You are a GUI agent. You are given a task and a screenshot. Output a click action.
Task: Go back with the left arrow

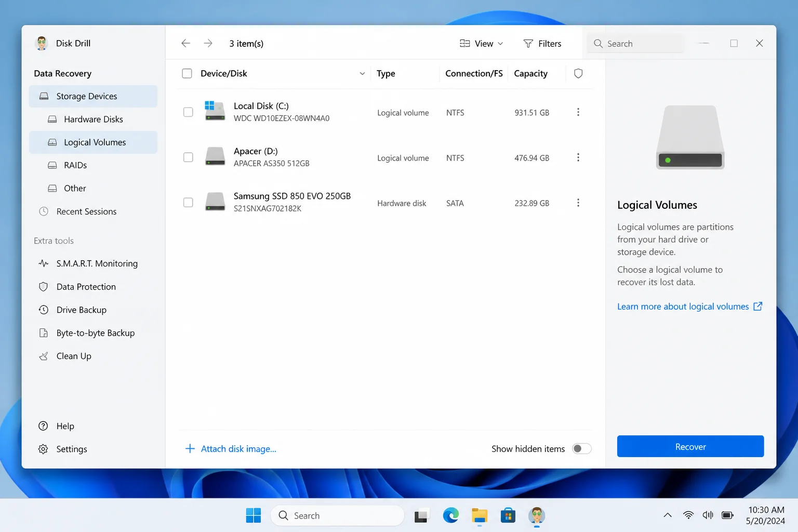coord(185,43)
